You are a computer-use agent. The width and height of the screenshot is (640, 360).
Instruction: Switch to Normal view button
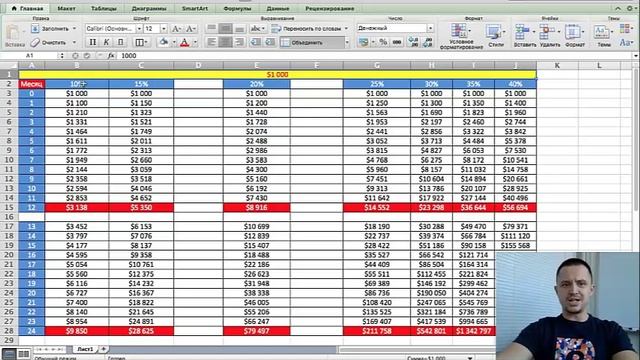pyautogui.click(x=9, y=353)
